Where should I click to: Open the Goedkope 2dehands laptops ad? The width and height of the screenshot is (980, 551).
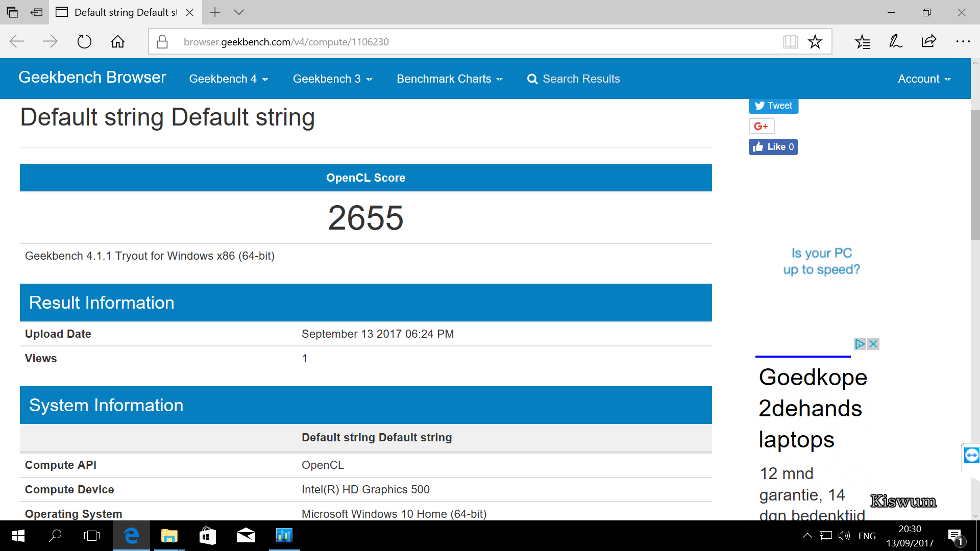[813, 408]
